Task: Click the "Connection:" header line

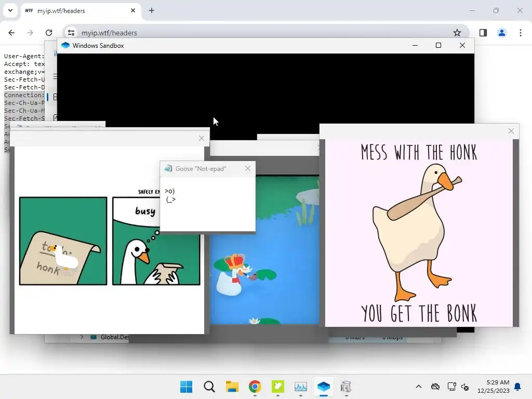Action: (24, 95)
